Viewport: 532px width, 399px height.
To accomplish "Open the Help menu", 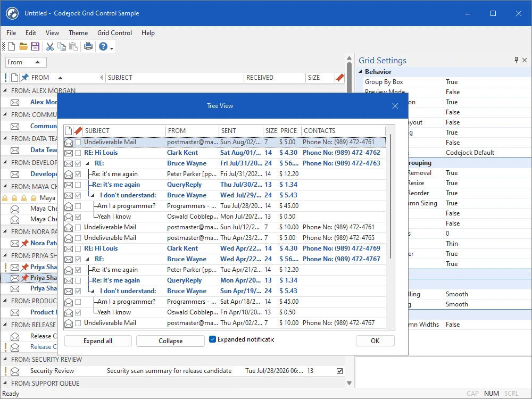I will click(148, 33).
